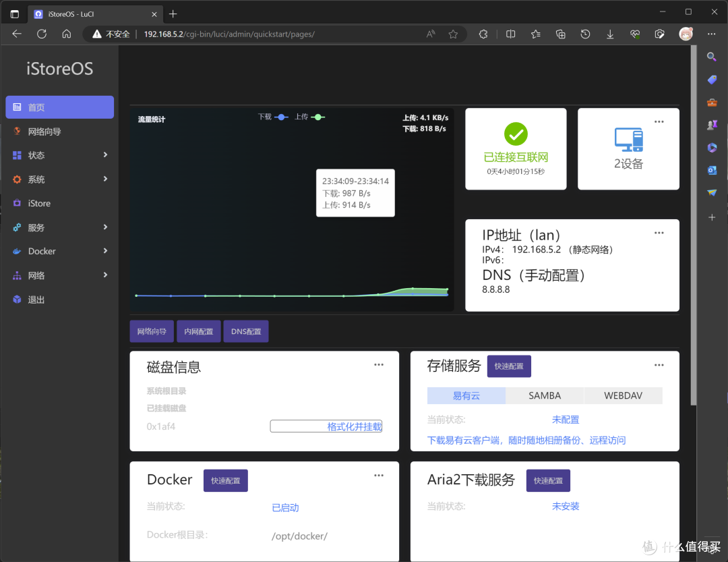
Task: Click 快速配置 for 存储服务
Action: coord(509,366)
